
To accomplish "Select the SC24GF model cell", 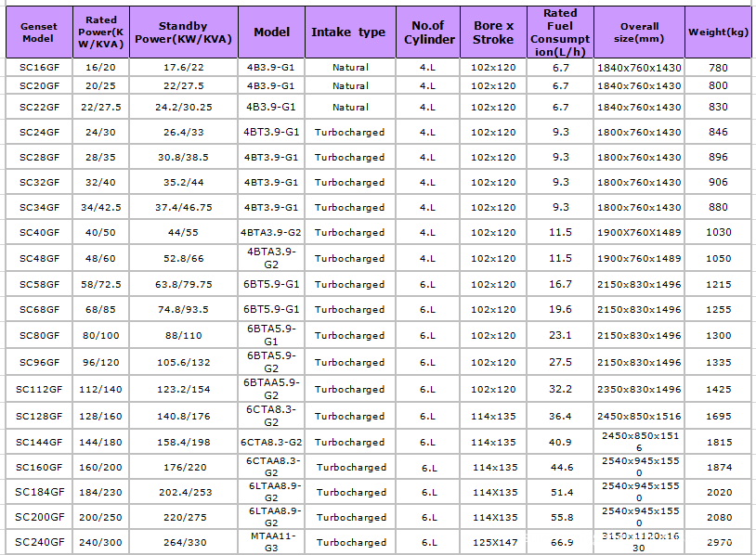I will tap(39, 132).
